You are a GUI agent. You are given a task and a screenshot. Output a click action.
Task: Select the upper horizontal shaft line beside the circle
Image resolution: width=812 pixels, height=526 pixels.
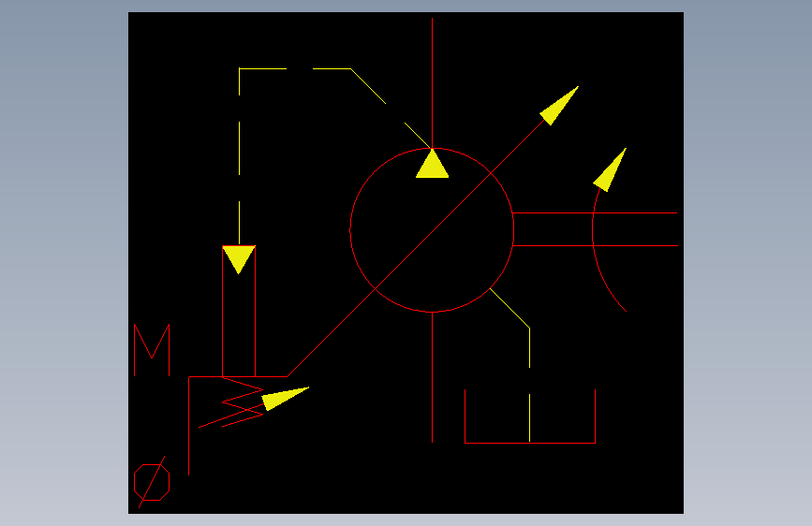pyautogui.click(x=595, y=212)
